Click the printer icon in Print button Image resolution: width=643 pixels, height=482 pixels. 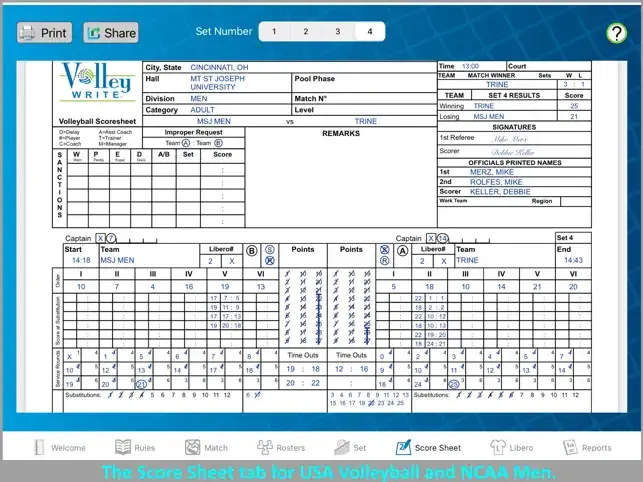tap(27, 33)
